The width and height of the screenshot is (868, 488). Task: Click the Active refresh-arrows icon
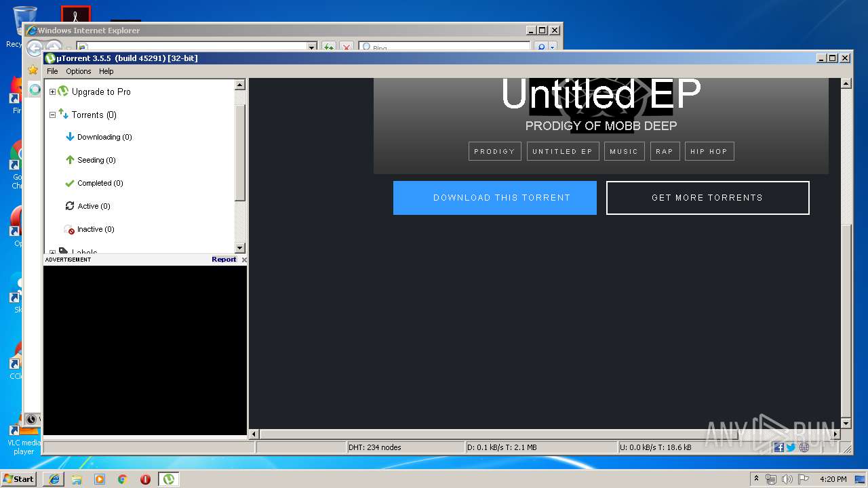[69, 206]
